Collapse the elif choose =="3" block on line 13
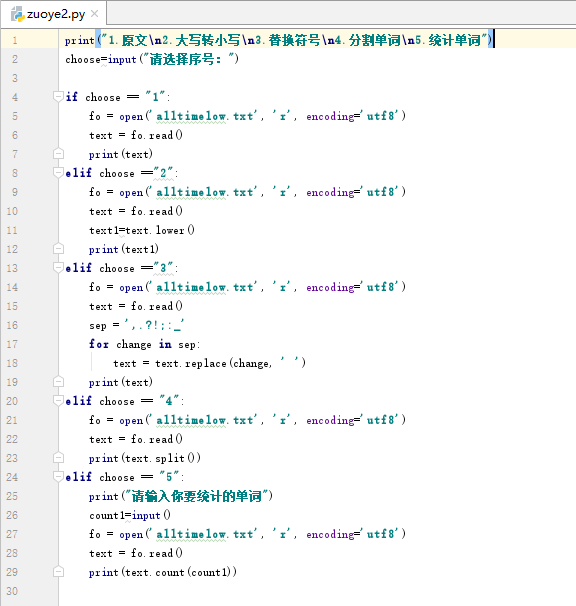The image size is (576, 606). [58, 267]
